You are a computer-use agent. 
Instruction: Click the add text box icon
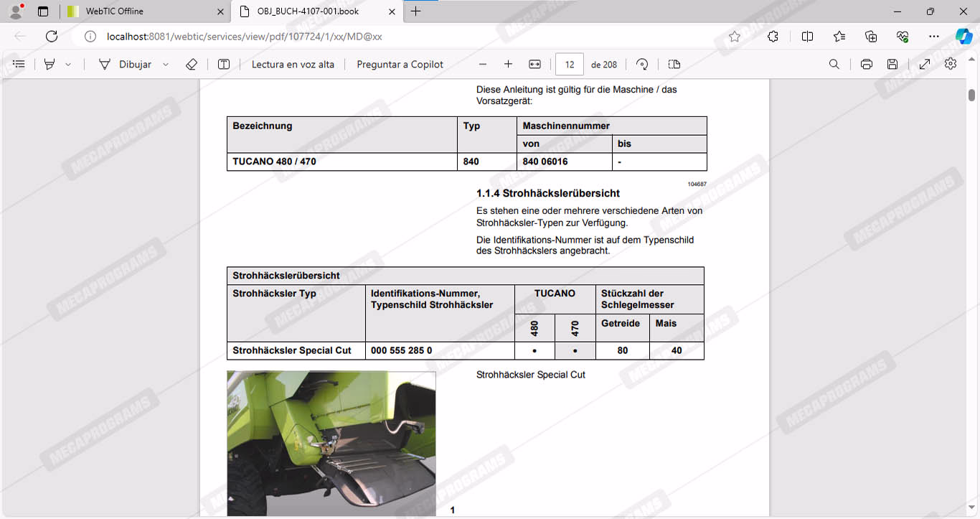224,64
